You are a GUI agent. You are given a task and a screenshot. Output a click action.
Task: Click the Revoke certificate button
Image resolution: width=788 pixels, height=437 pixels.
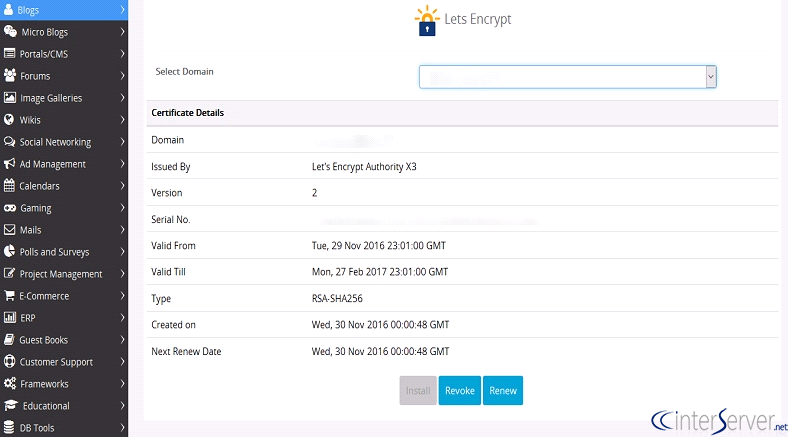[x=459, y=390]
